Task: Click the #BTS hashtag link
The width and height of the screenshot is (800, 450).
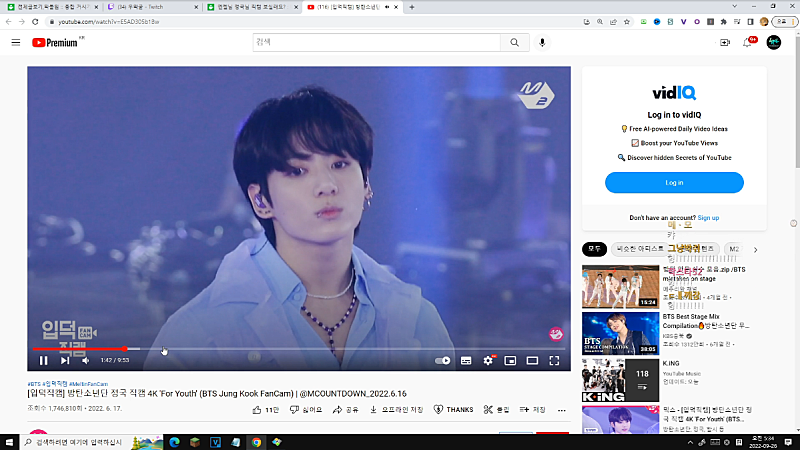Action: tap(34, 384)
